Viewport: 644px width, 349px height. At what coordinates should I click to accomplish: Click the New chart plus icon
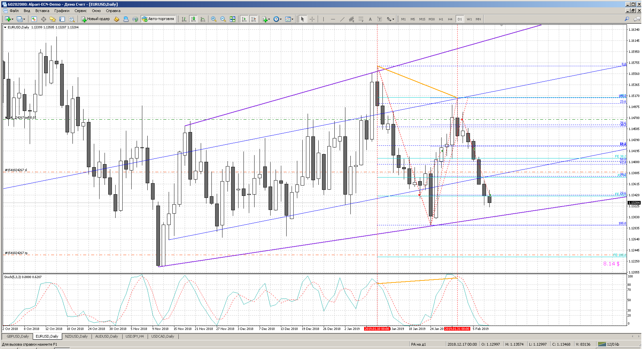pyautogui.click(x=8, y=19)
